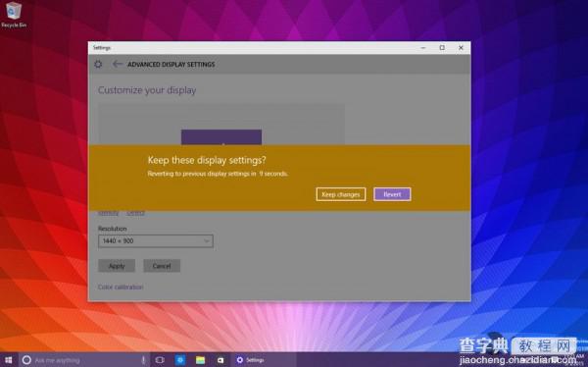The image size is (588, 367).
Task: Click the Apply button
Action: coord(117,266)
